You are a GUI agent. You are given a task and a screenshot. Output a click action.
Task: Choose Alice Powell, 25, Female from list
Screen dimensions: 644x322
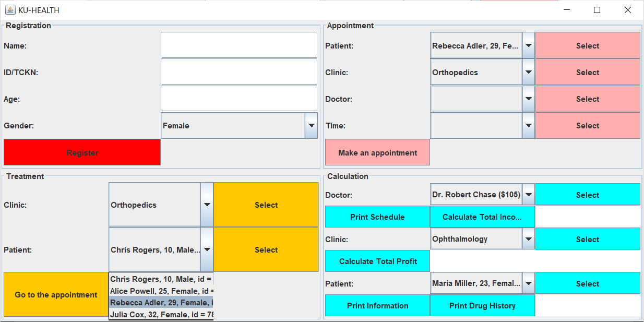161,291
